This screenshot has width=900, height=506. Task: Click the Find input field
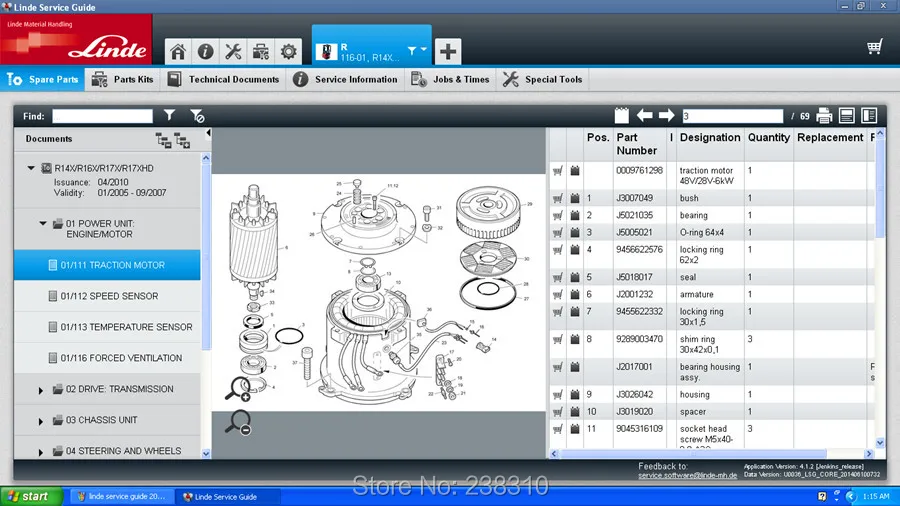102,116
